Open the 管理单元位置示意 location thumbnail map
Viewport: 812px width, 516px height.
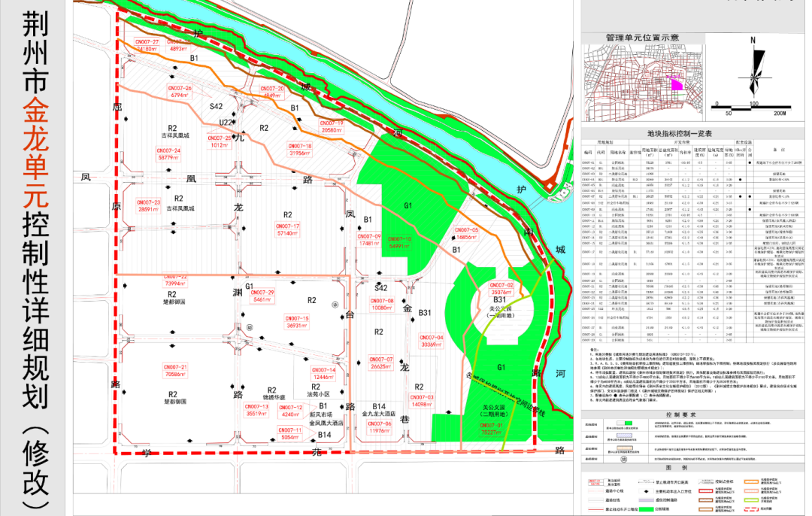[x=644, y=83]
